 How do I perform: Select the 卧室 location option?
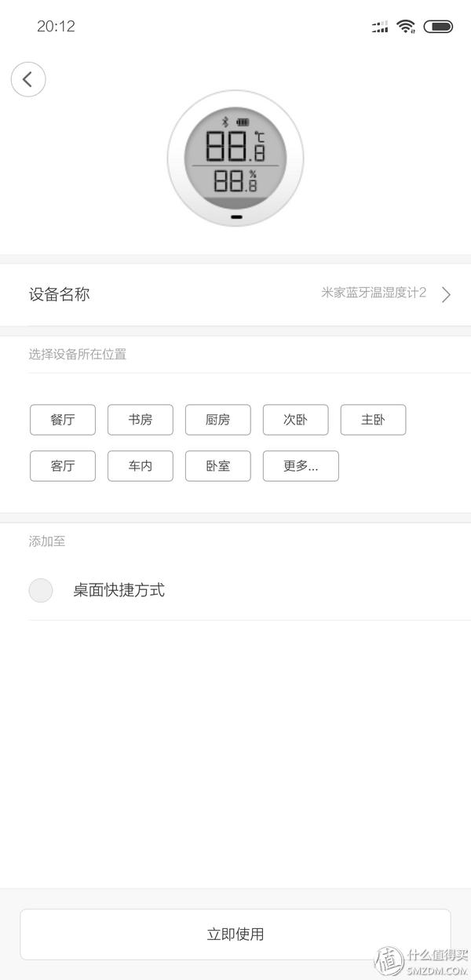click(x=217, y=466)
